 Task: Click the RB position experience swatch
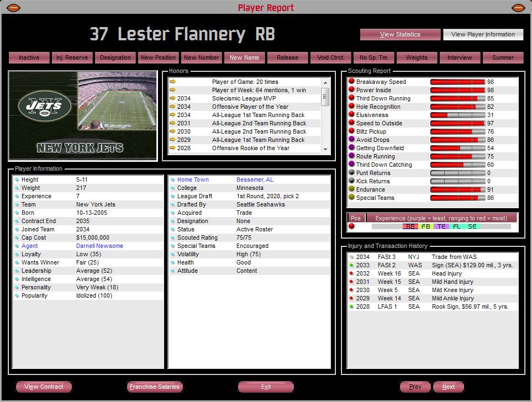[x=410, y=226]
